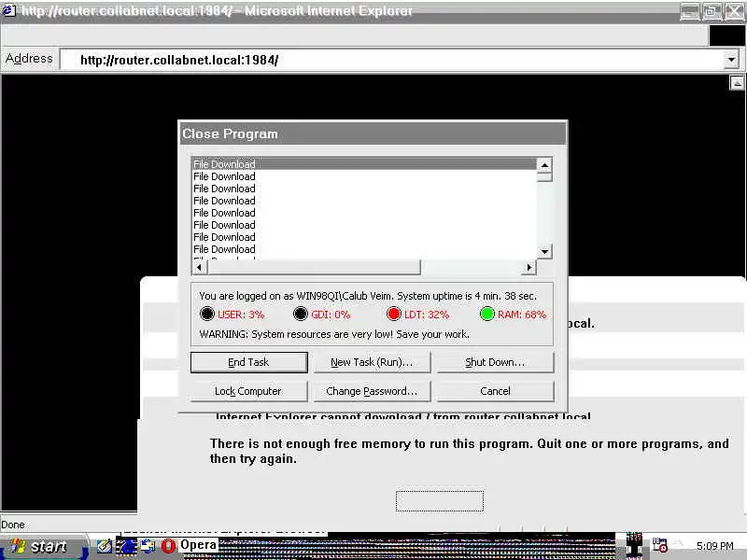Click the task list scroll up arrow
This screenshot has width=747, height=560.
click(x=544, y=165)
